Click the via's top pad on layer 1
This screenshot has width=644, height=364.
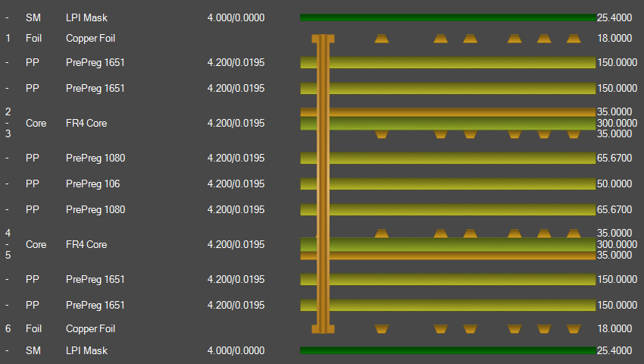[x=324, y=38]
